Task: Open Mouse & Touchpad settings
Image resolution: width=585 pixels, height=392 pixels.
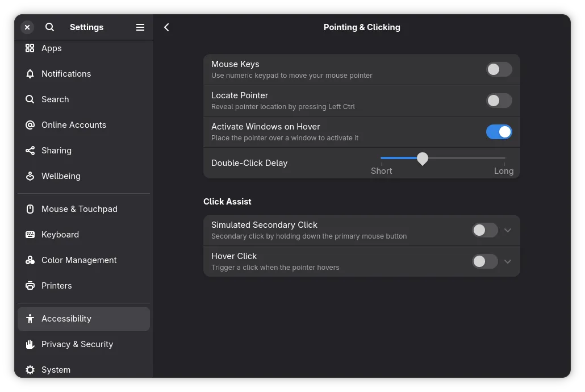Action: (80, 209)
